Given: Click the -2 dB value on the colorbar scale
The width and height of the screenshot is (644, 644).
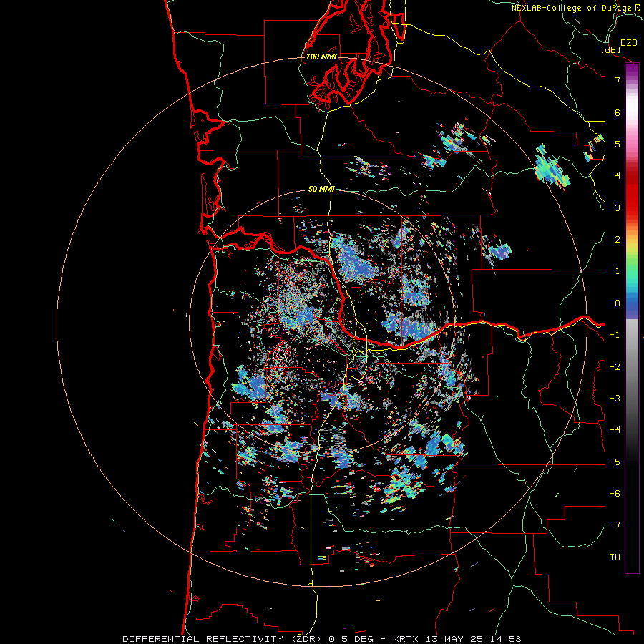Looking at the screenshot, I should [615, 367].
